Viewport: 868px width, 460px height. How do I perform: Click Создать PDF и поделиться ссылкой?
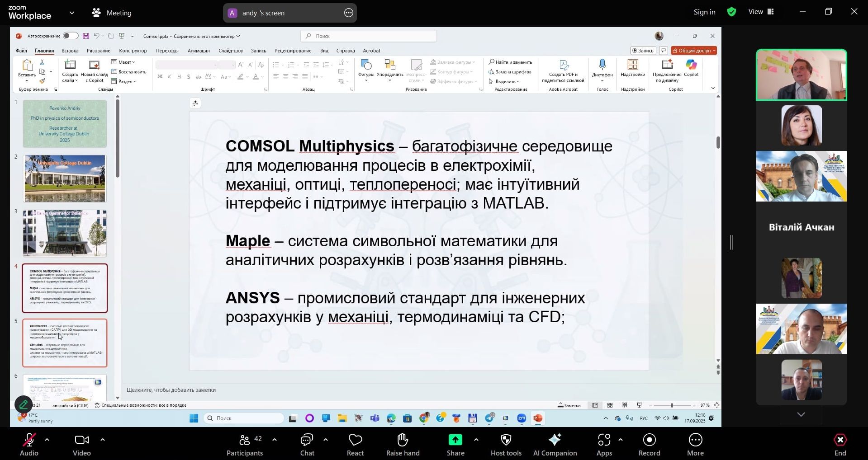pyautogui.click(x=563, y=71)
